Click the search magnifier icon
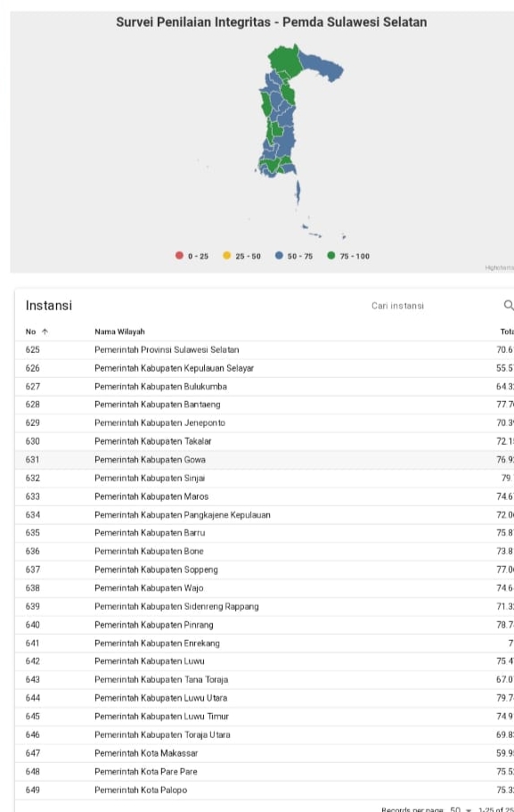514x812 pixels. (x=509, y=305)
